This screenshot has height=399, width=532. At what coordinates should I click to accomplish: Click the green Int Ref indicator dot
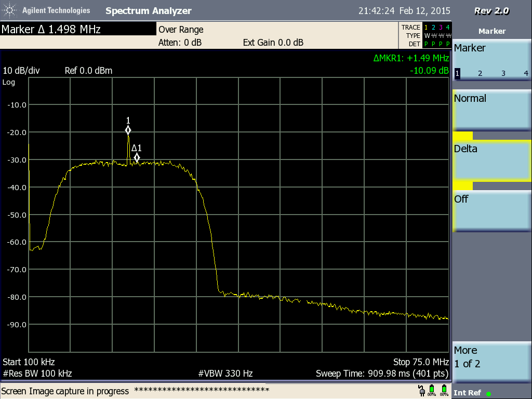[x=489, y=393]
